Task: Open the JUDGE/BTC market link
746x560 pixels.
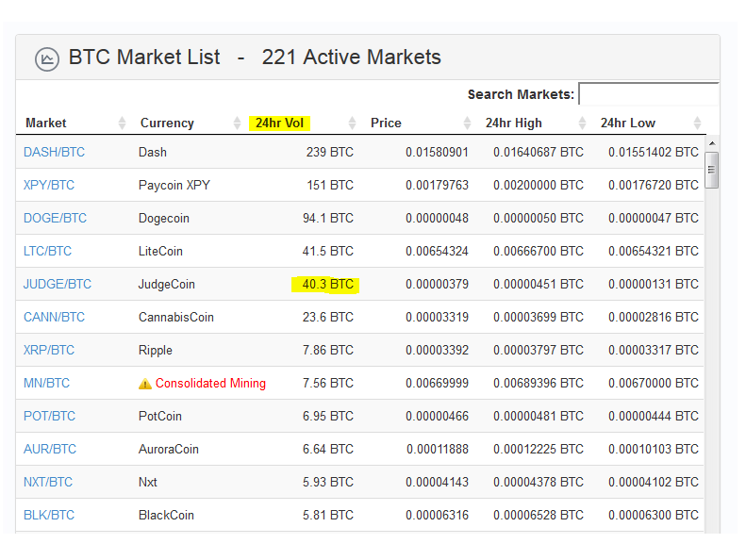Action: (x=58, y=284)
